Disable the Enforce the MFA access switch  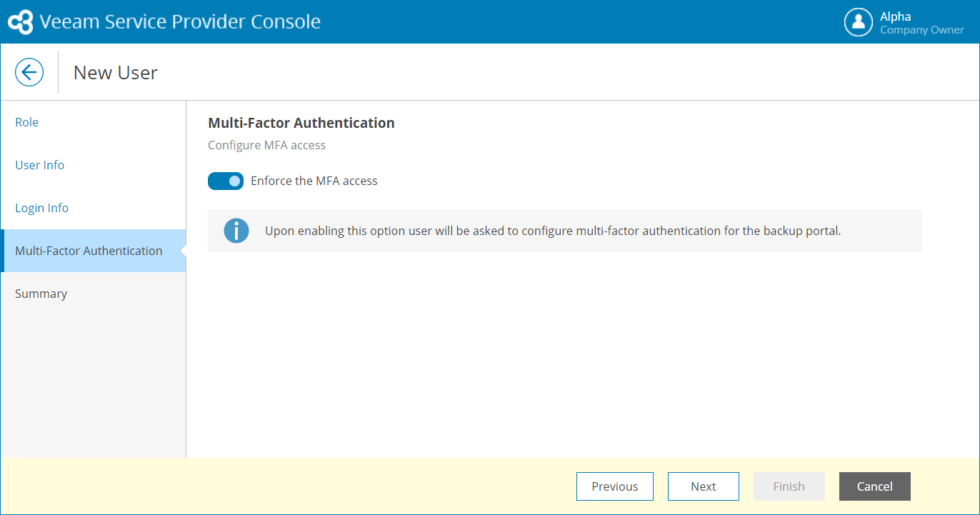(x=226, y=181)
